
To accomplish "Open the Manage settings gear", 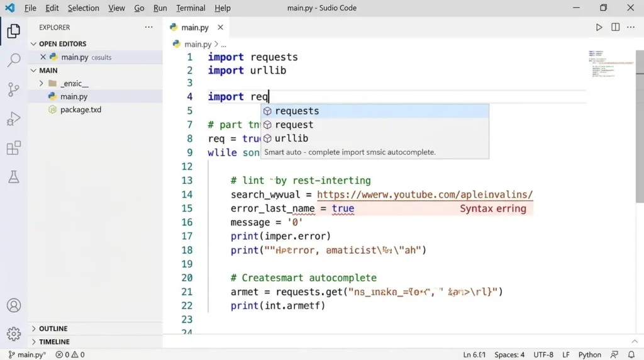I will pyautogui.click(x=14, y=334).
